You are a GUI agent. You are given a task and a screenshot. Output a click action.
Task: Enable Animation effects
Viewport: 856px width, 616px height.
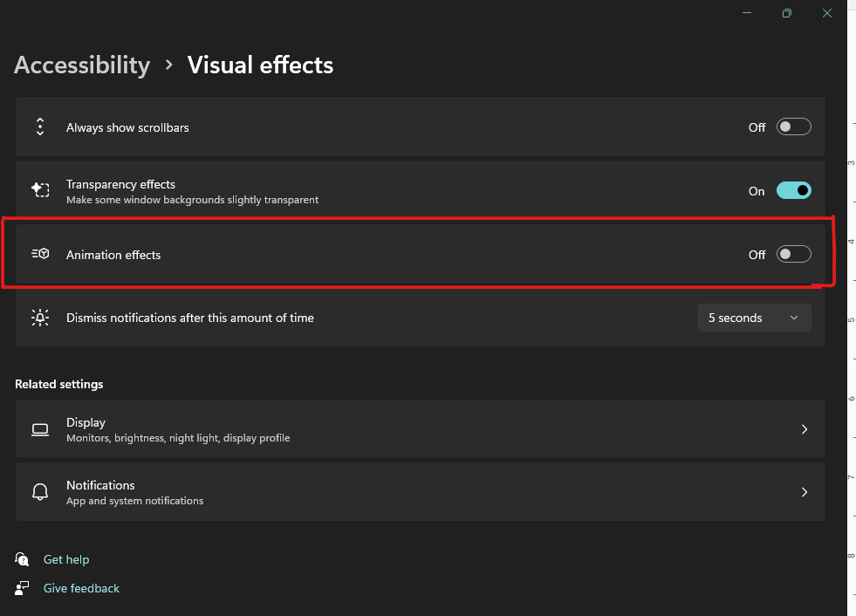(793, 253)
